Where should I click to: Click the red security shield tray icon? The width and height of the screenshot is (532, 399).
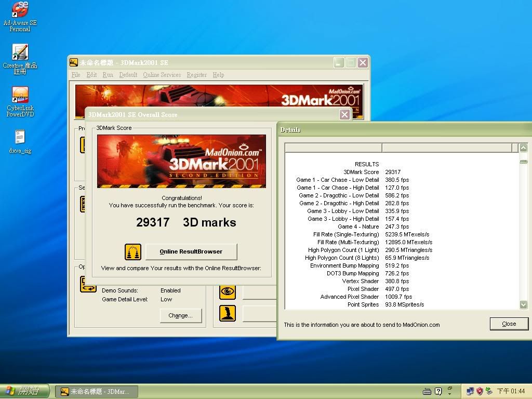click(x=480, y=391)
